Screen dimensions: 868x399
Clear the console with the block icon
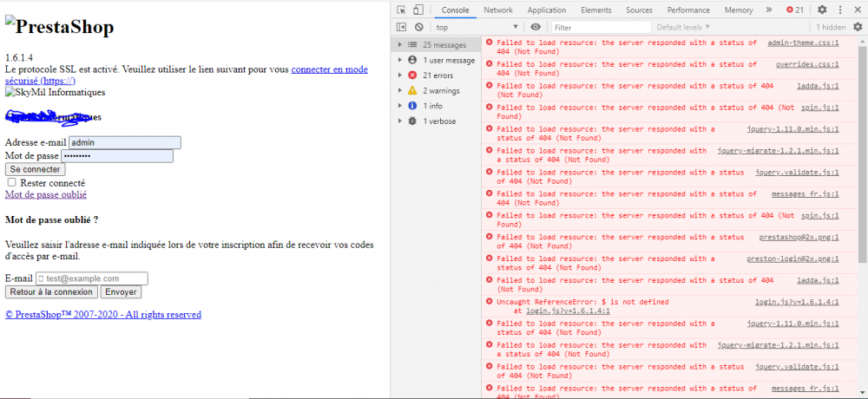[419, 27]
